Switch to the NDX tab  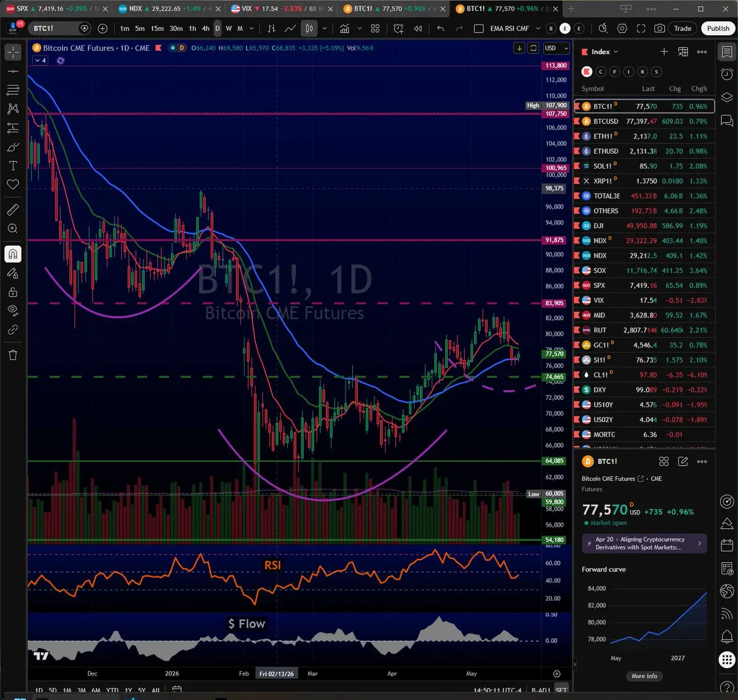[169, 9]
